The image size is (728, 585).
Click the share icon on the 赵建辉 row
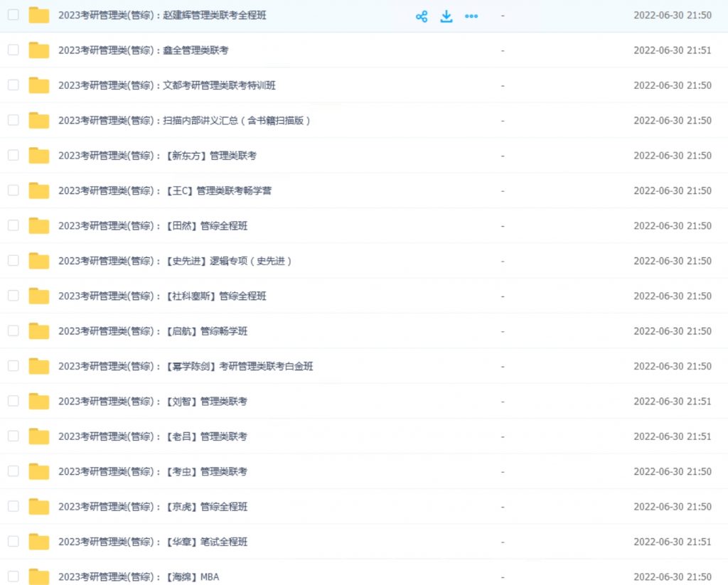click(x=422, y=17)
